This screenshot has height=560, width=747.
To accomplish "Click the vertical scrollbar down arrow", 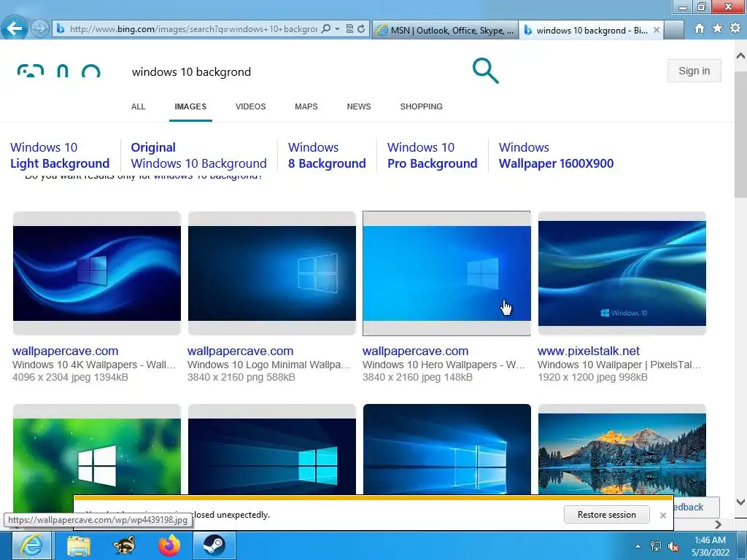I will coord(740,502).
